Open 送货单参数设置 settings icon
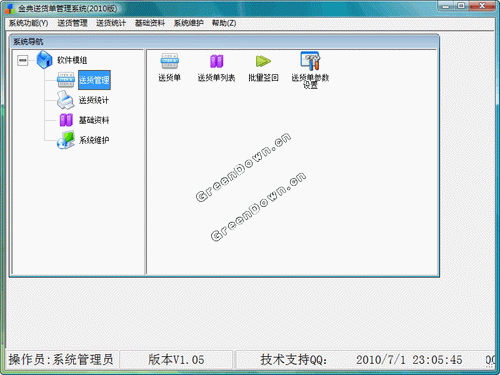Image resolution: width=500 pixels, height=375 pixels. coord(310,61)
